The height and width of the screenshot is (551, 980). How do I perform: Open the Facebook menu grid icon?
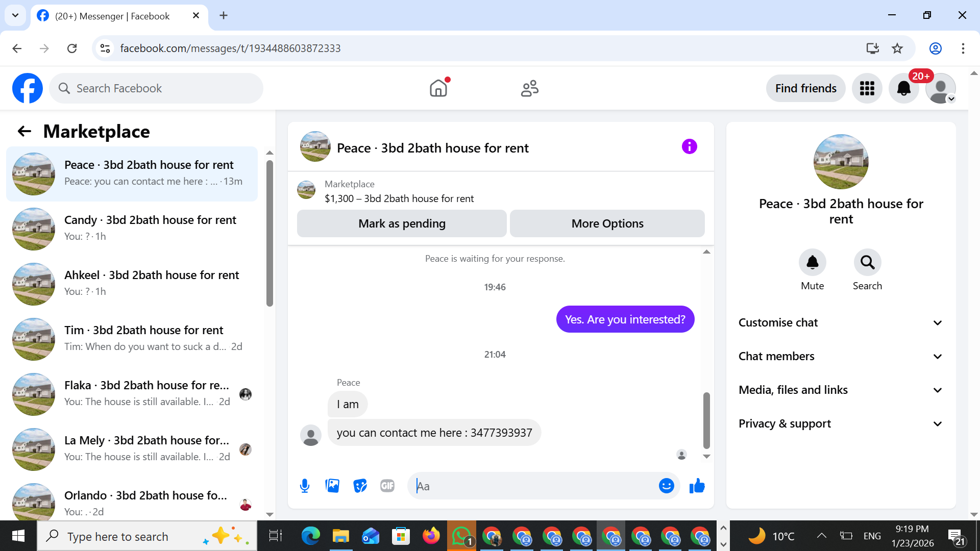tap(867, 88)
